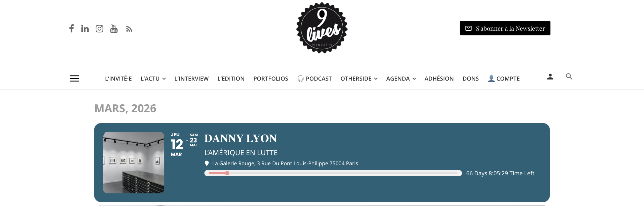This screenshot has height=206, width=644.
Task: Expand the L'ACTU dropdown menu
Action: pos(153,79)
